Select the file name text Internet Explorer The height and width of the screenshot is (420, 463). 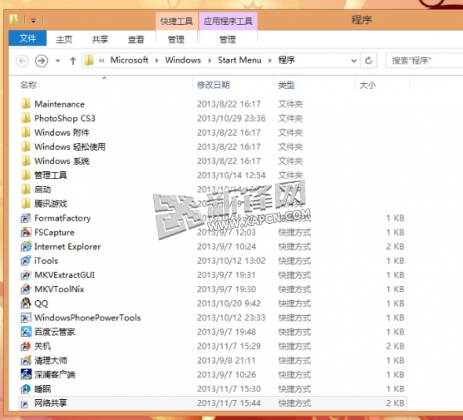(67, 247)
